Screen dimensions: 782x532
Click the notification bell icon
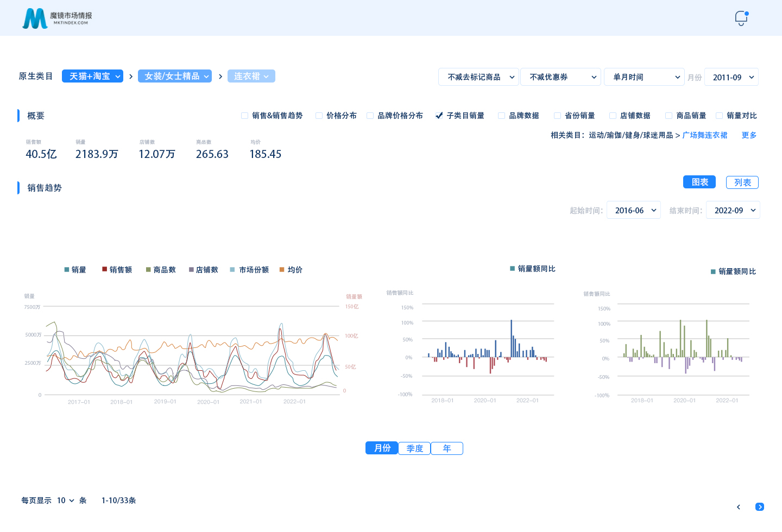[x=741, y=18]
